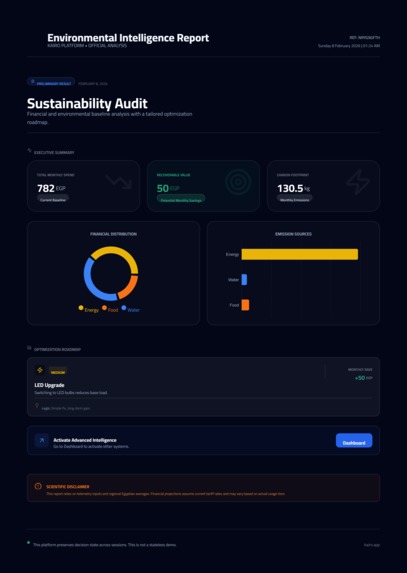Click the "782" total monthly spend value
407x573 pixels.
(x=46, y=188)
